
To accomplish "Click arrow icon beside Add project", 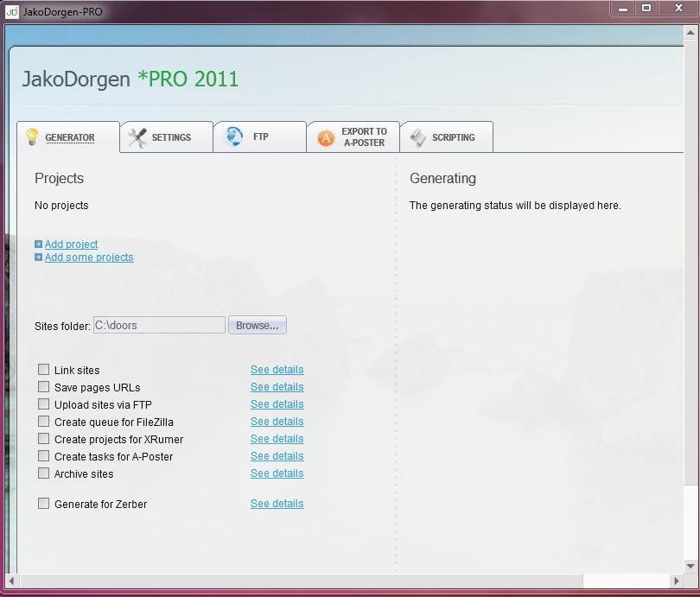I will coord(38,244).
